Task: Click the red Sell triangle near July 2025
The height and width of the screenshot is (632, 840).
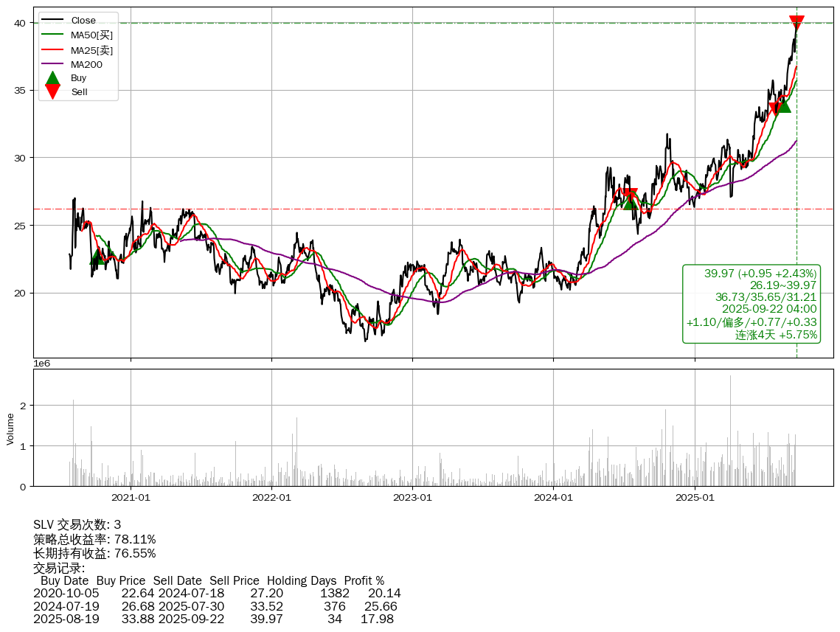Action: (x=775, y=109)
